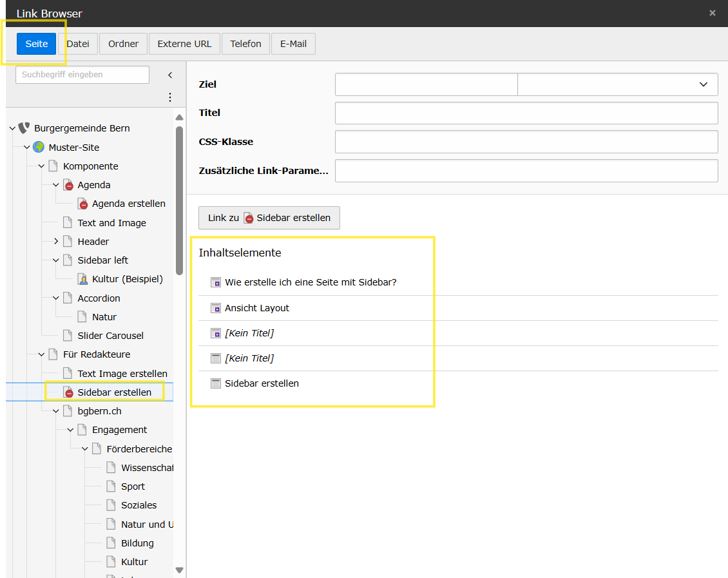728x578 pixels.
Task: Click the 'Link zu Sidebar erstellen' button
Action: pos(269,218)
